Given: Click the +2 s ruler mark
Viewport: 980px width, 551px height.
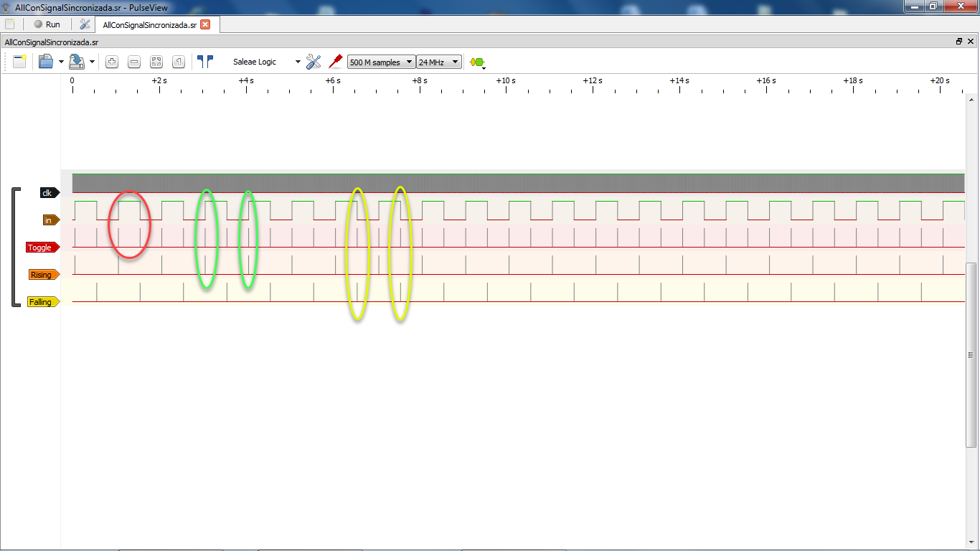Looking at the screenshot, I should [159, 80].
